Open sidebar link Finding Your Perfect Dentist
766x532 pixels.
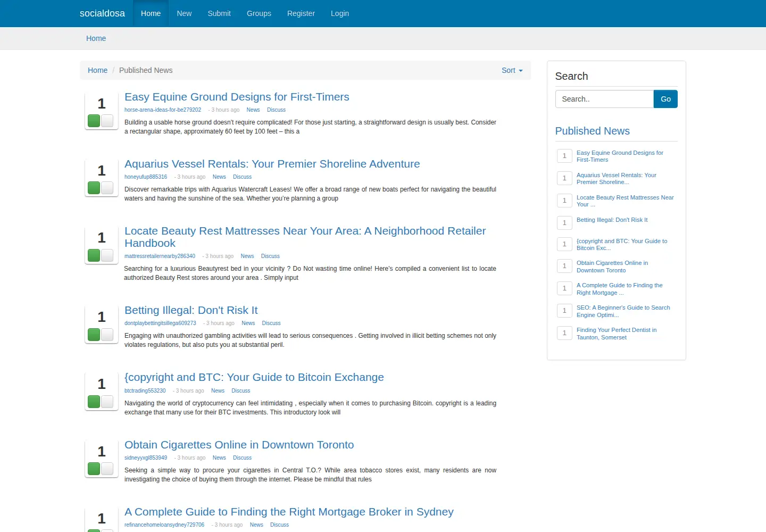click(617, 334)
